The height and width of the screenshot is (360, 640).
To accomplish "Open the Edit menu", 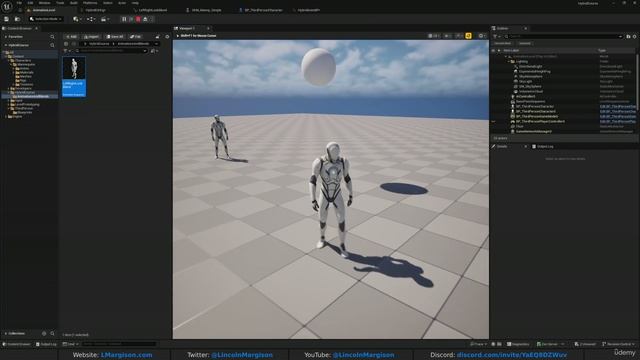I will pyautogui.click(x=30, y=3).
